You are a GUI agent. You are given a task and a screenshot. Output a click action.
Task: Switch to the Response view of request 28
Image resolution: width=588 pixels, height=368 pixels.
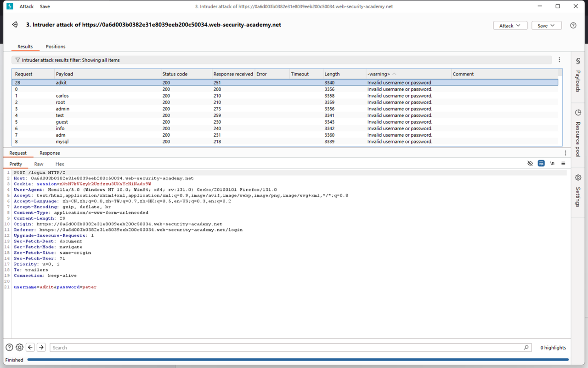(50, 153)
